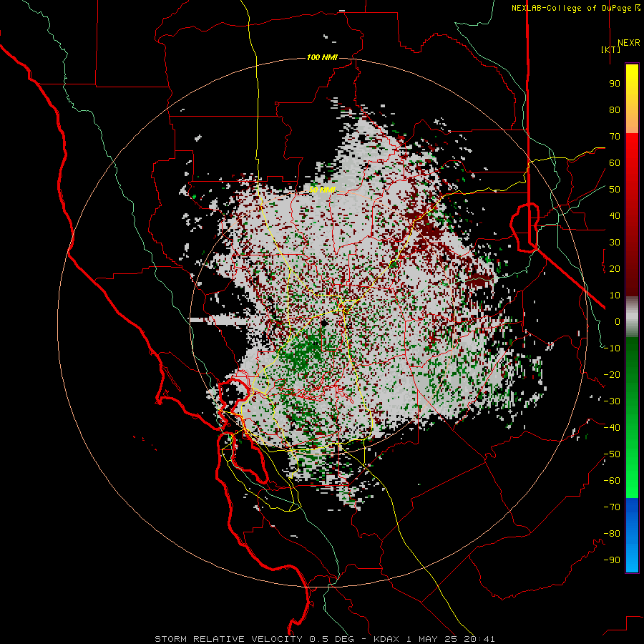The image size is (644, 644).
Task: Click the 30 value on the velocity scale
Action: [x=615, y=243]
